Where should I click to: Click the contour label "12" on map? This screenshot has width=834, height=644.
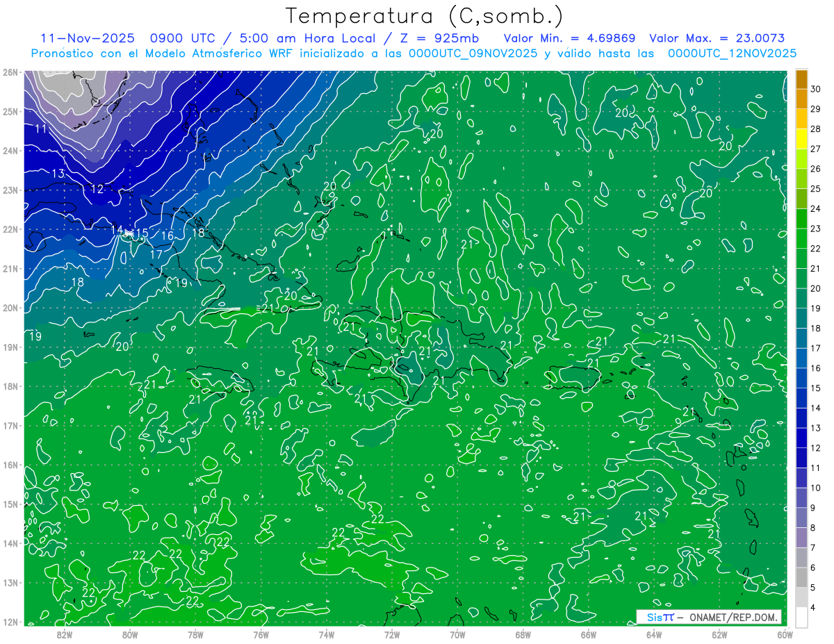[97, 189]
